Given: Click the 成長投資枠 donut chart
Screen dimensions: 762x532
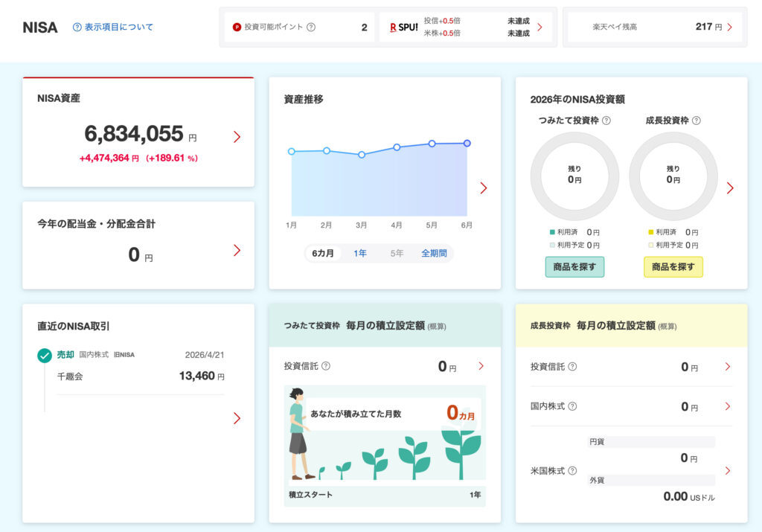Looking at the screenshot, I should (x=673, y=176).
